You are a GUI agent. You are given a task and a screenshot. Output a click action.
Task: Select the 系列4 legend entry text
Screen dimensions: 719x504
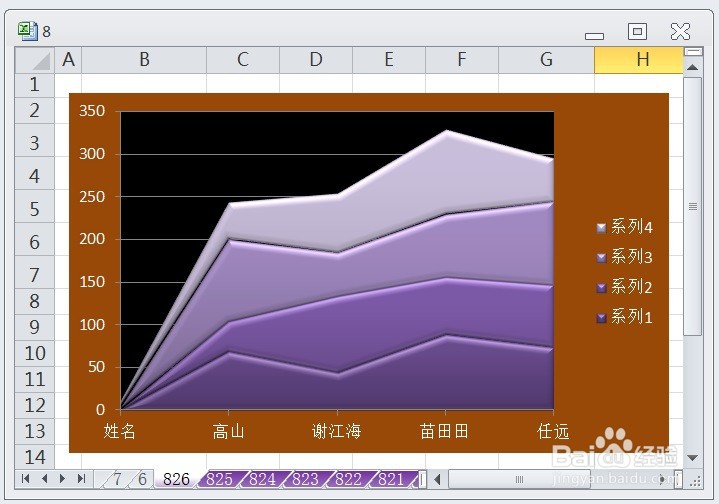point(631,227)
